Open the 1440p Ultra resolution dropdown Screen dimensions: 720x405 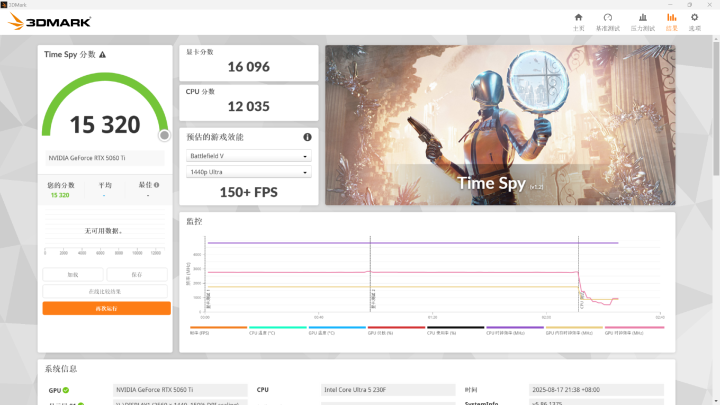pos(249,172)
